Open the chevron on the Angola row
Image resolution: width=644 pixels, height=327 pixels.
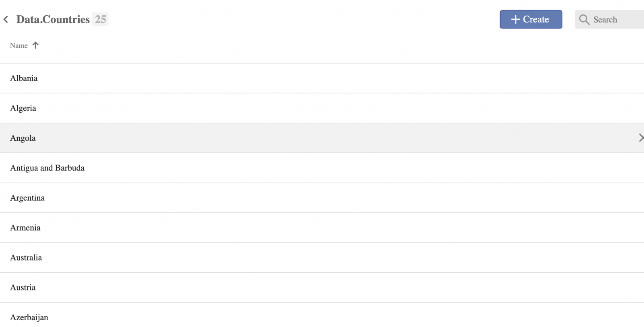(x=641, y=138)
